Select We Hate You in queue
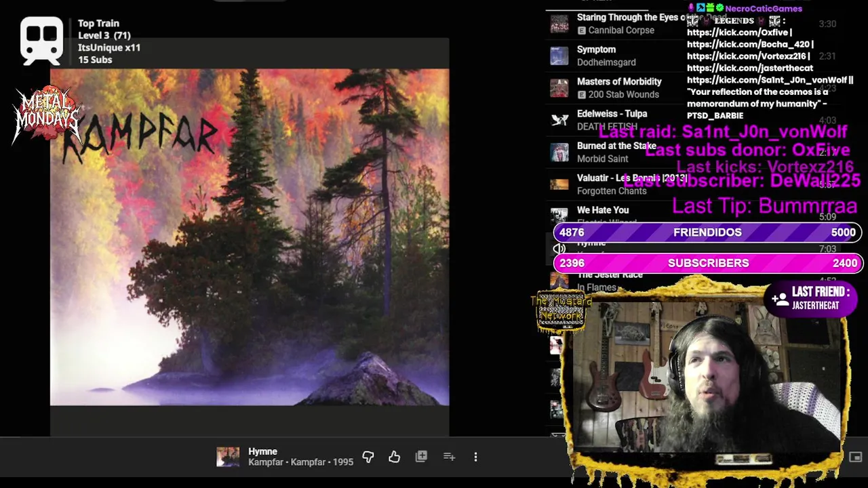The image size is (868, 488). pyautogui.click(x=603, y=210)
